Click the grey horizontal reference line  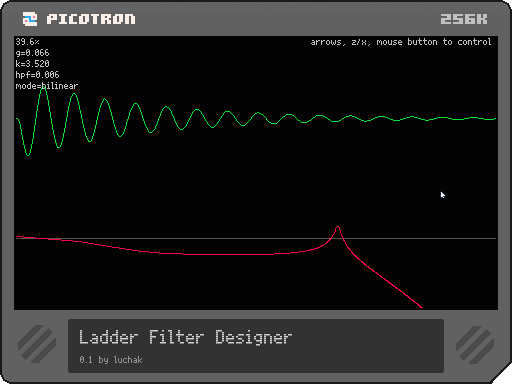[x=256, y=239]
